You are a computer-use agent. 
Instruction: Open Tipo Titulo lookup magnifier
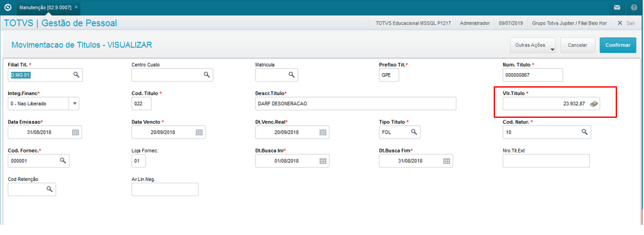(x=414, y=132)
